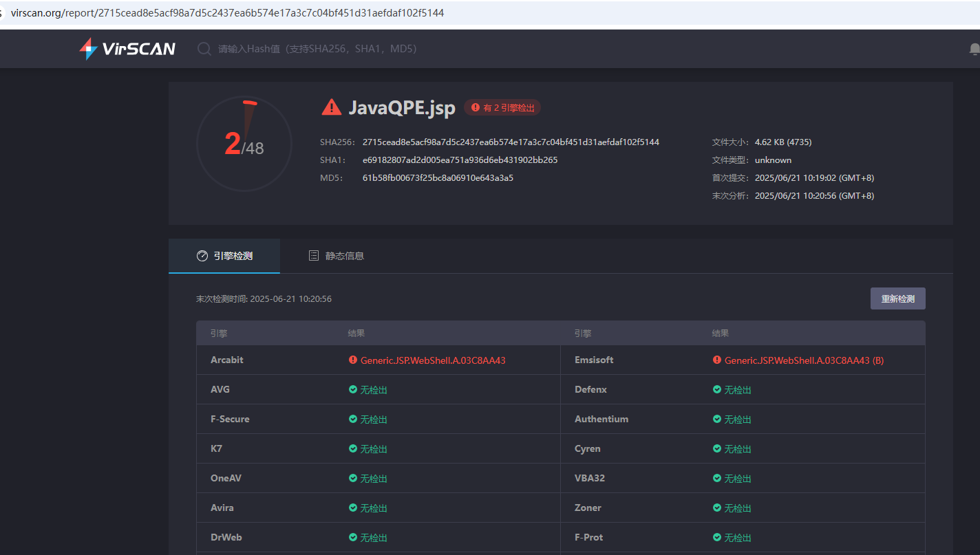Click the search magnifier icon

pyautogui.click(x=204, y=49)
